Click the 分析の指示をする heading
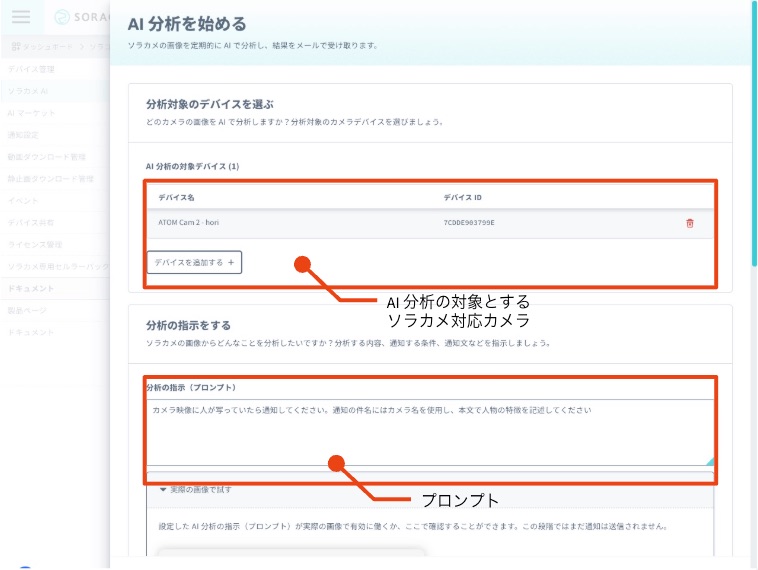The height and width of the screenshot is (570, 758). tap(189, 325)
